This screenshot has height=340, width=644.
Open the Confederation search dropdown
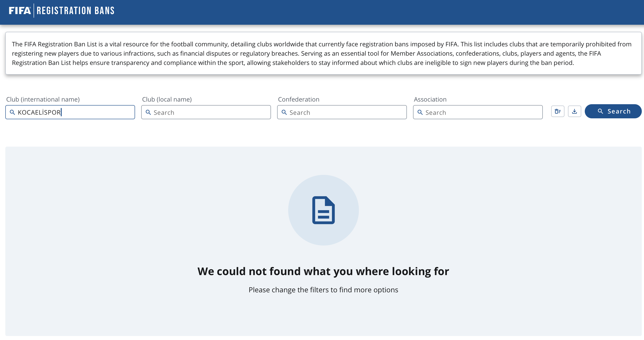coord(342,112)
